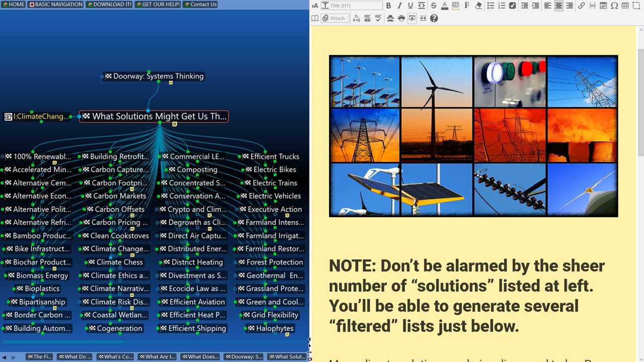Insert a hyperlink

coord(582,6)
